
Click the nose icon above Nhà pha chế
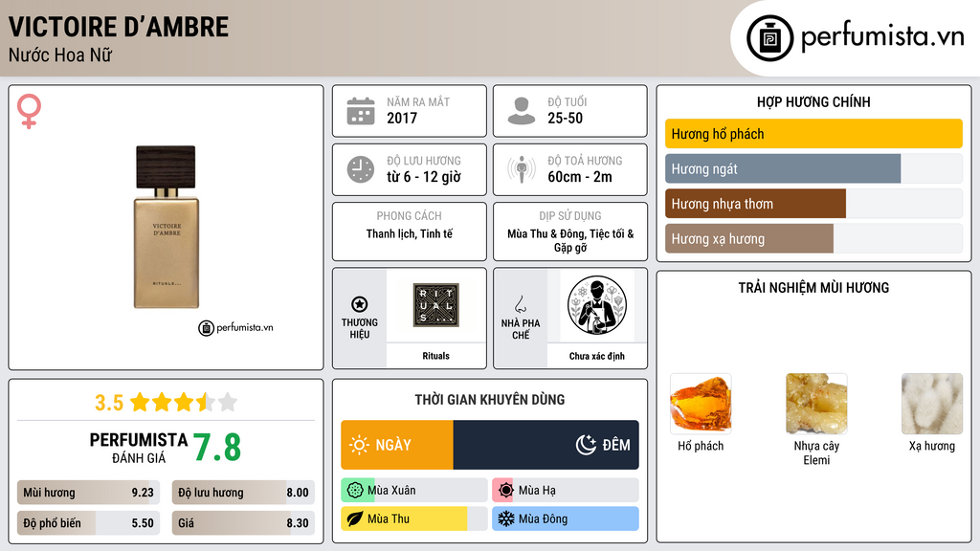pos(521,304)
